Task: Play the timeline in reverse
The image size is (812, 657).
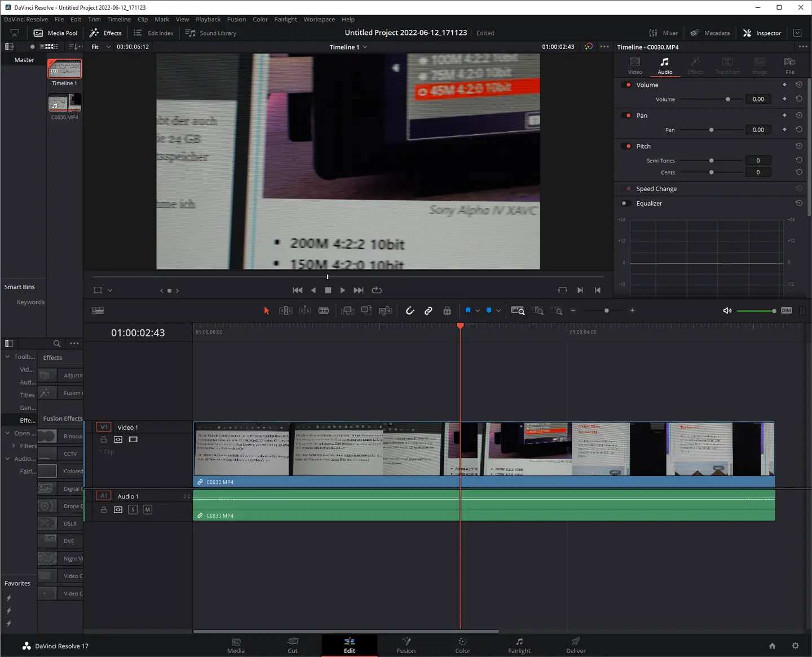Action: [x=314, y=290]
